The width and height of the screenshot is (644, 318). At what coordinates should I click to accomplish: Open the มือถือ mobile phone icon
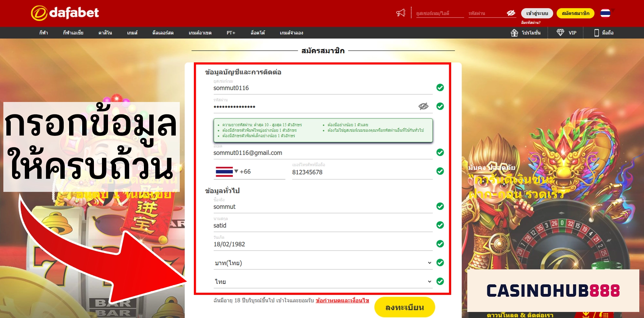tap(596, 33)
